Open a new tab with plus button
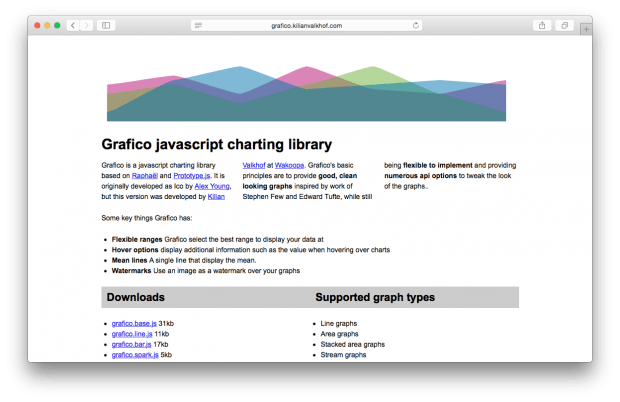The image size is (620, 402). [x=585, y=28]
